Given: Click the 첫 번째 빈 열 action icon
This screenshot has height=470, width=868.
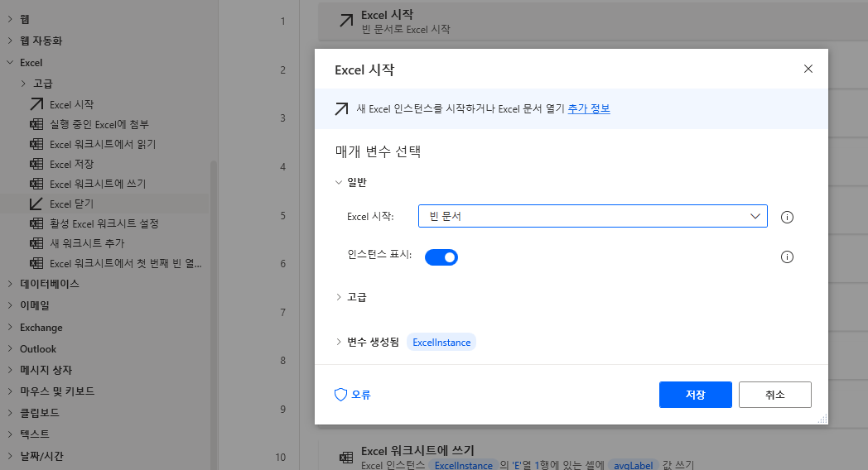Looking at the screenshot, I should pos(36,263).
